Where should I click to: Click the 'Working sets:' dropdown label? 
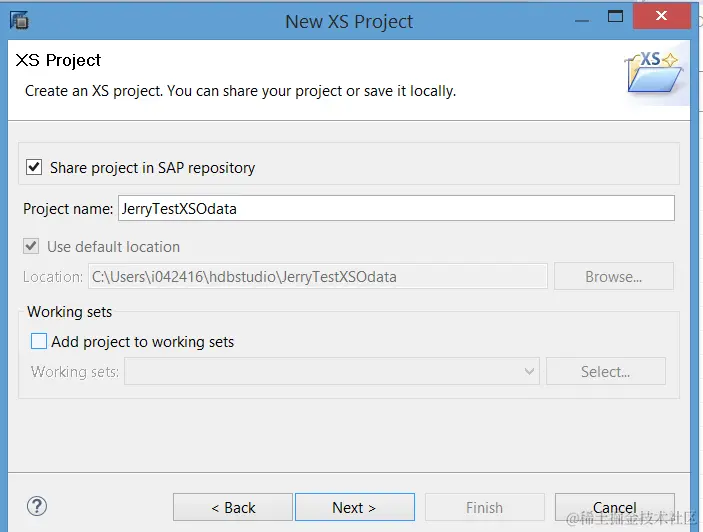[x=75, y=372]
